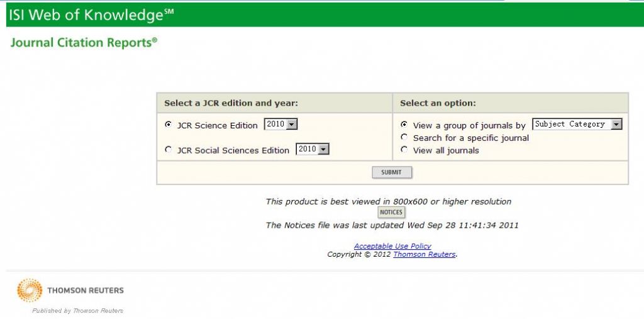Select the JCR Social Sciences Edition radio button

point(167,150)
